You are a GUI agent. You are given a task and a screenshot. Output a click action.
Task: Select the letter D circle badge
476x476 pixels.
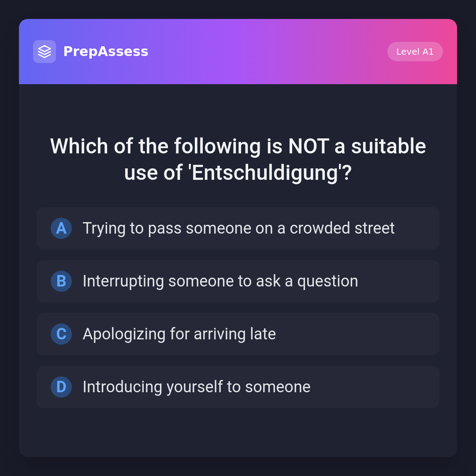pos(61,387)
